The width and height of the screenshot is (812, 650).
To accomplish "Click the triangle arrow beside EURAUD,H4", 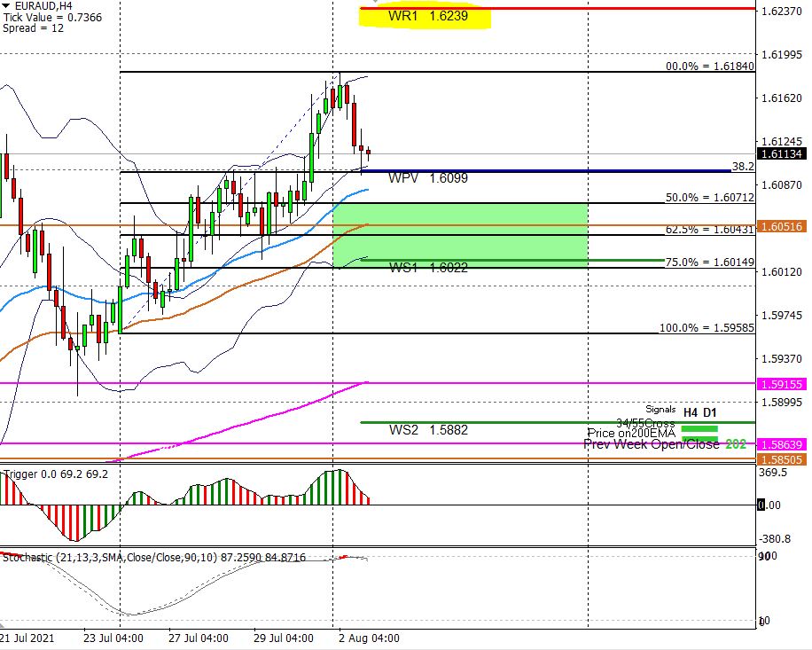I will coord(6,5).
